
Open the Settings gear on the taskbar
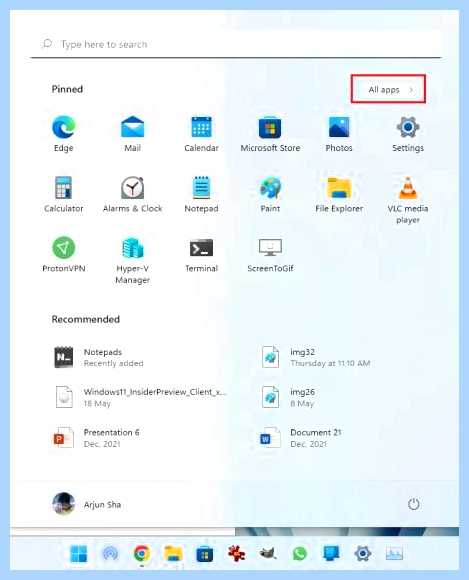click(x=362, y=554)
